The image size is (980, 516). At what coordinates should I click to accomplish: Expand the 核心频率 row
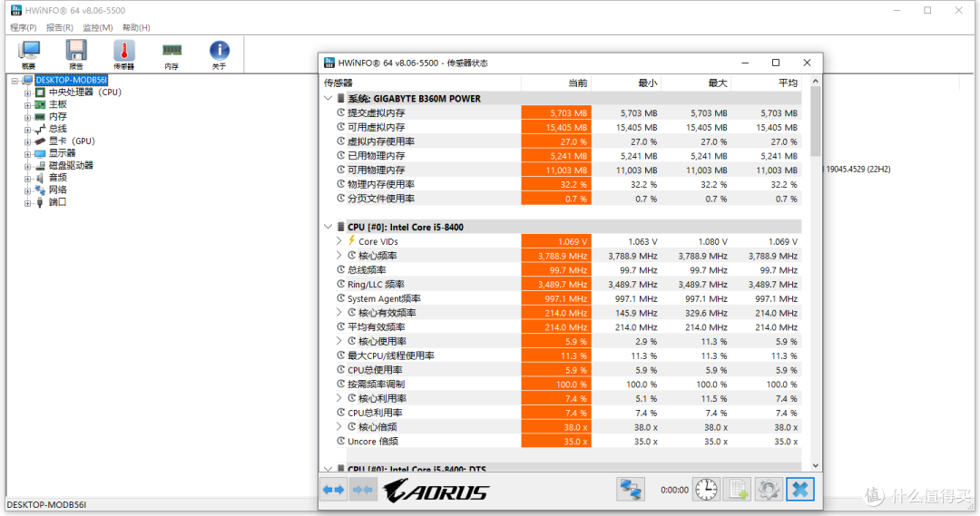pos(338,256)
